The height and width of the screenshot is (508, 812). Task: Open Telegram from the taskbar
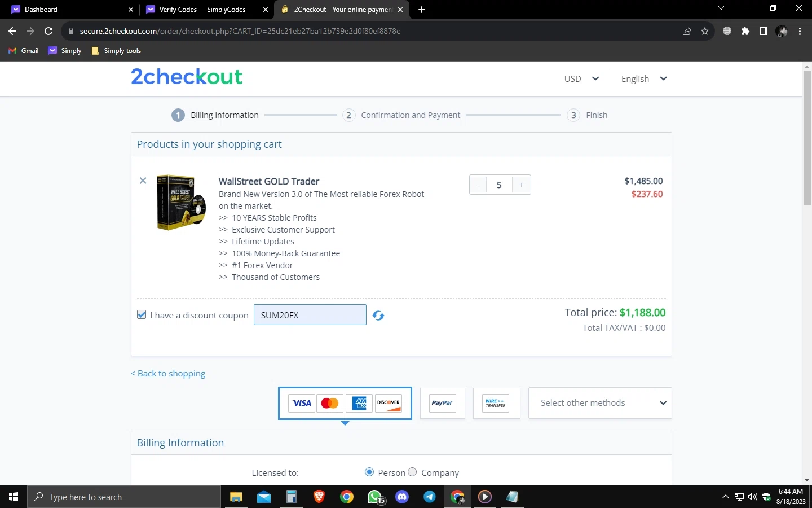pos(430,497)
